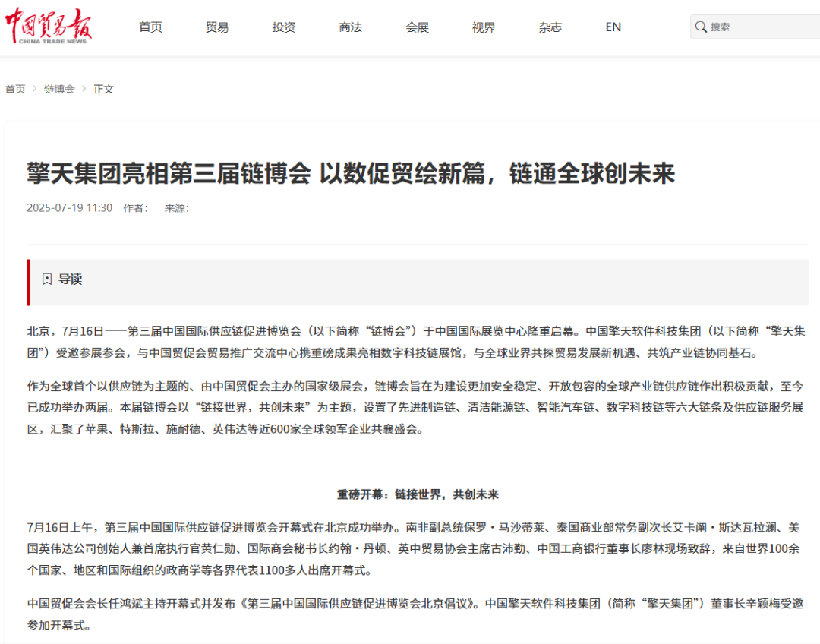This screenshot has height=644, width=820.
Task: Click the paragraph starting 中国贸促会会长任鸿斌
Action: [415, 614]
